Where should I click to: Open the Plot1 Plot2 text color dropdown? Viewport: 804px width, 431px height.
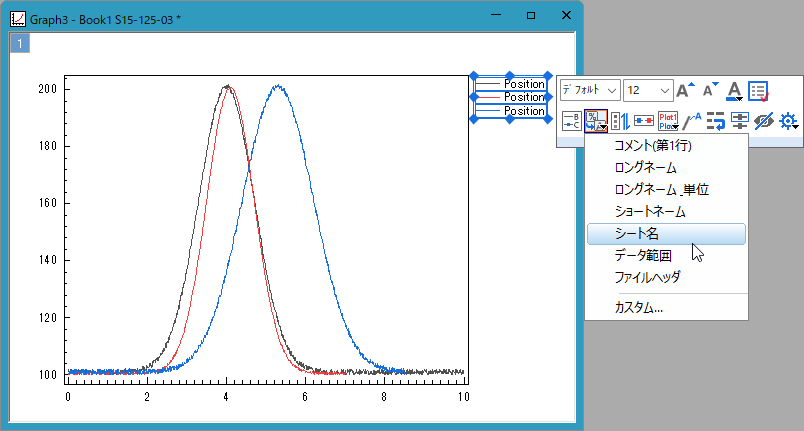668,121
